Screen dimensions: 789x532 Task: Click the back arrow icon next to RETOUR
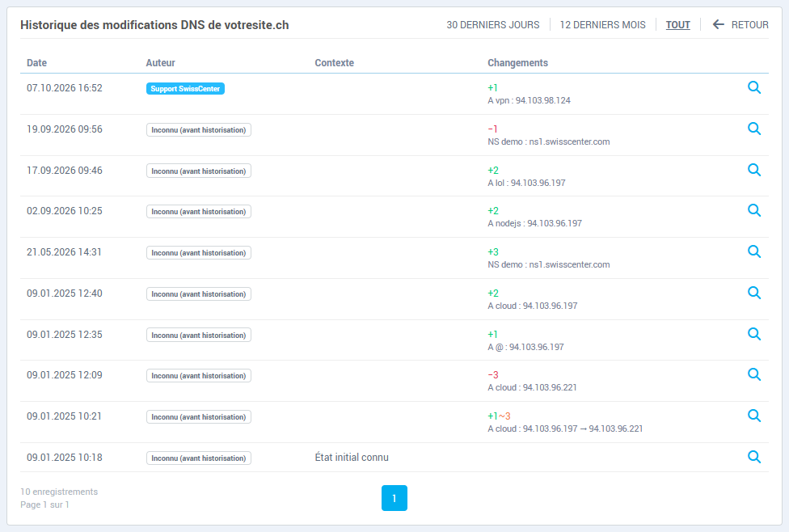pos(718,25)
